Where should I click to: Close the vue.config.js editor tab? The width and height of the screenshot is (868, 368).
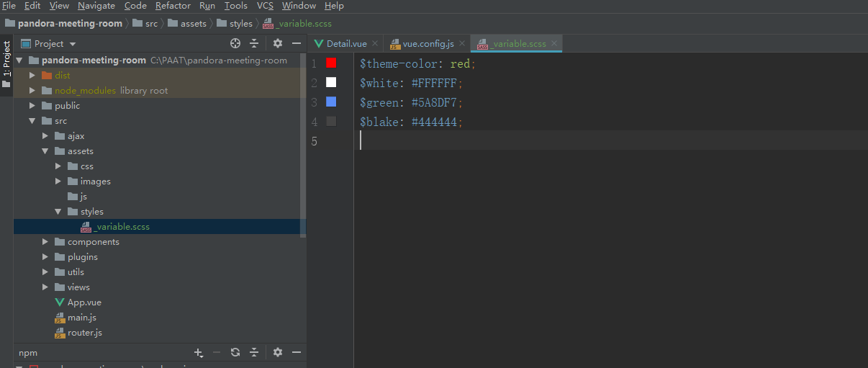pos(462,44)
